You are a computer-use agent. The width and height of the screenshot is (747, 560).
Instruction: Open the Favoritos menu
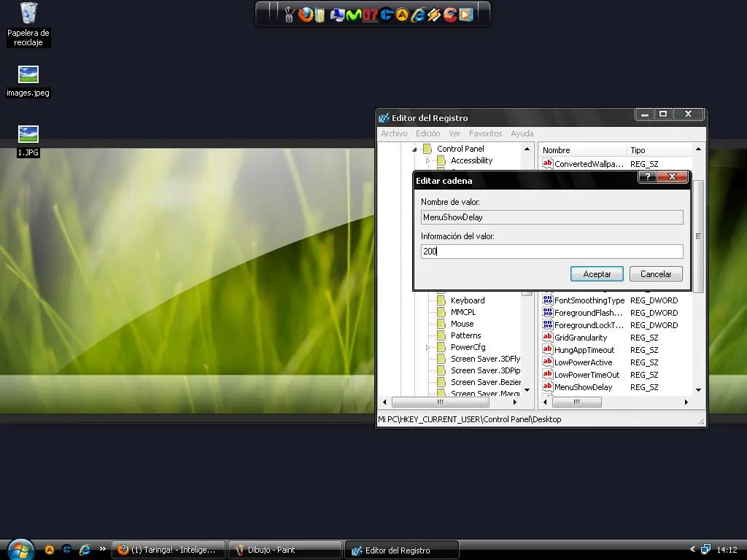pos(485,134)
